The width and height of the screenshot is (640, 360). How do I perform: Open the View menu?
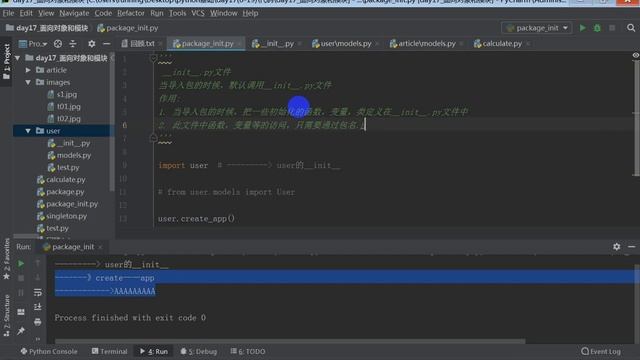[46, 13]
